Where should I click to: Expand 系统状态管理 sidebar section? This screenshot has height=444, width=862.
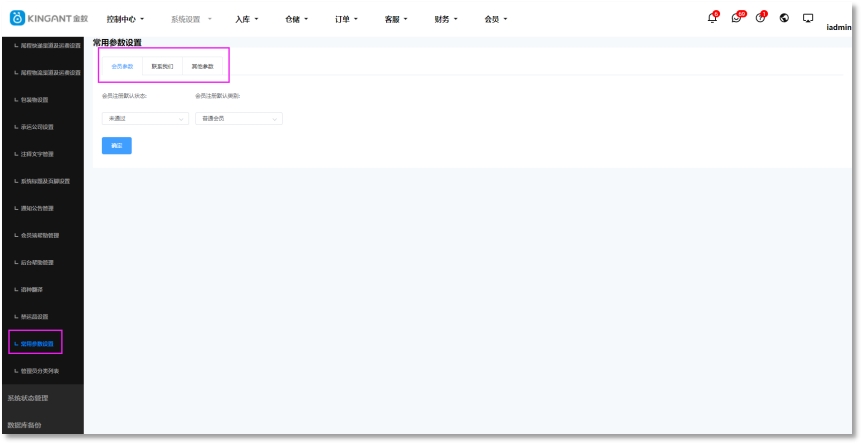pos(28,398)
